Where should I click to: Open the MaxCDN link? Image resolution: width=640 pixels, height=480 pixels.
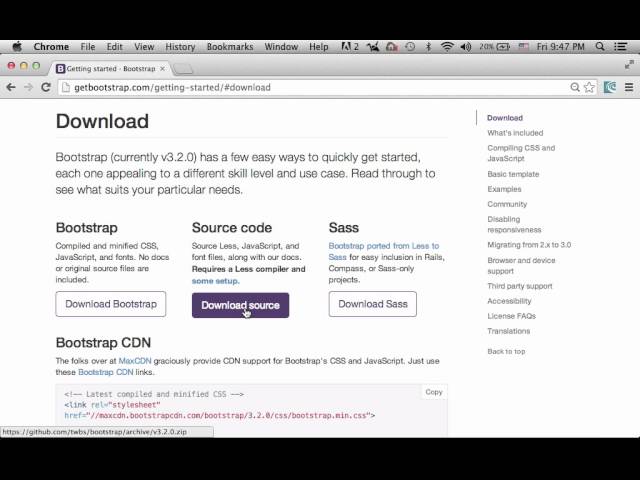[135, 361]
